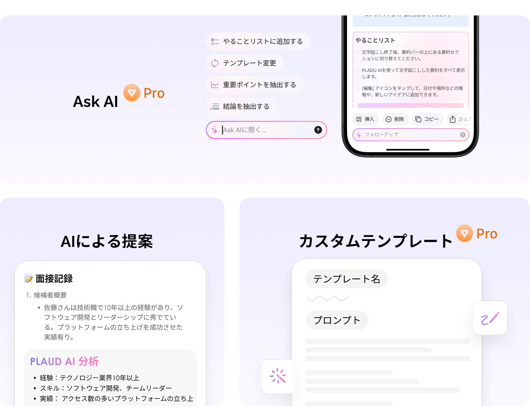Viewport: 530px width, 420px height.
Task: Click the Pro badge icon beside Ask AI
Action: (132, 92)
